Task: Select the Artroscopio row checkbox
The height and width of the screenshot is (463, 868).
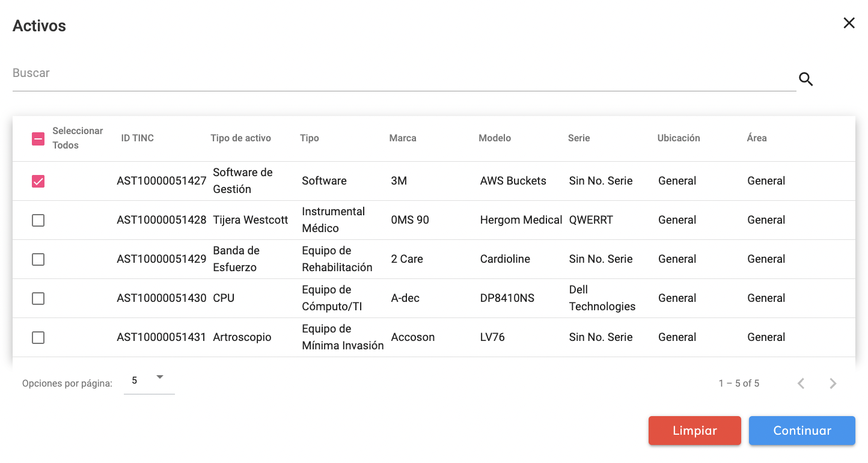Action: (x=38, y=337)
